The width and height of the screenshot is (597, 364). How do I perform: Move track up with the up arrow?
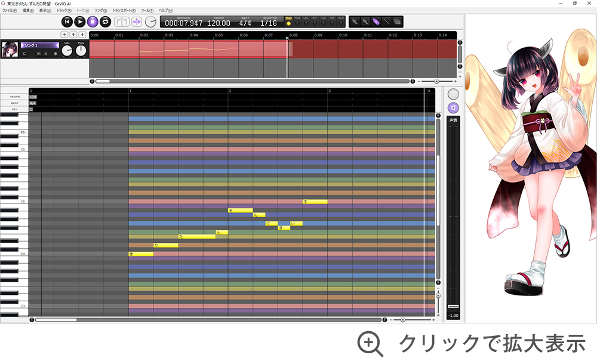73,35
